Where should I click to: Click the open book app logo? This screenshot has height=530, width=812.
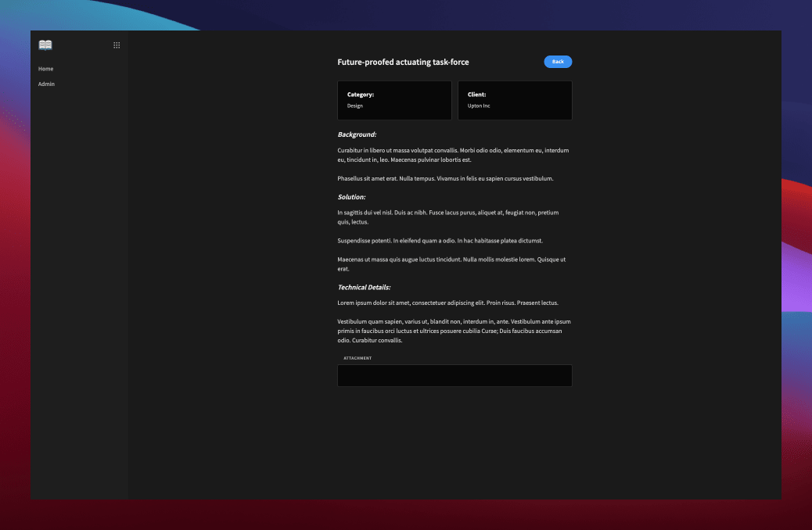point(45,45)
